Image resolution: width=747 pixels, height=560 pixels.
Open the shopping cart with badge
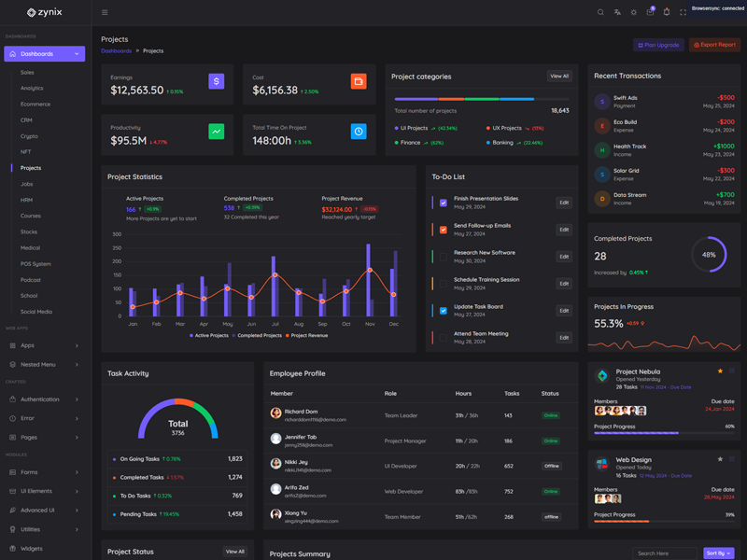pos(650,12)
